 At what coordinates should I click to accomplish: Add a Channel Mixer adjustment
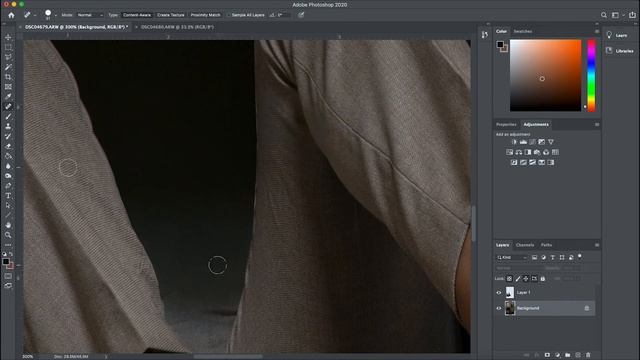coord(546,152)
